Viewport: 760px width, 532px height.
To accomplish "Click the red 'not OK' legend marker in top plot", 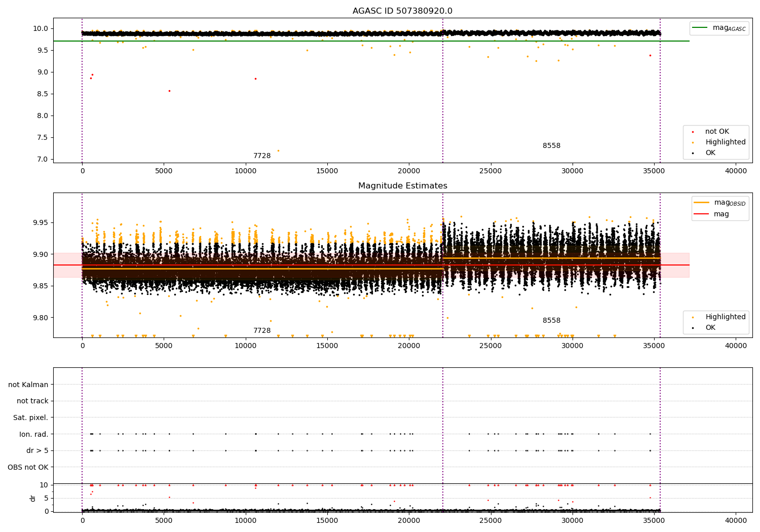I will click(693, 132).
